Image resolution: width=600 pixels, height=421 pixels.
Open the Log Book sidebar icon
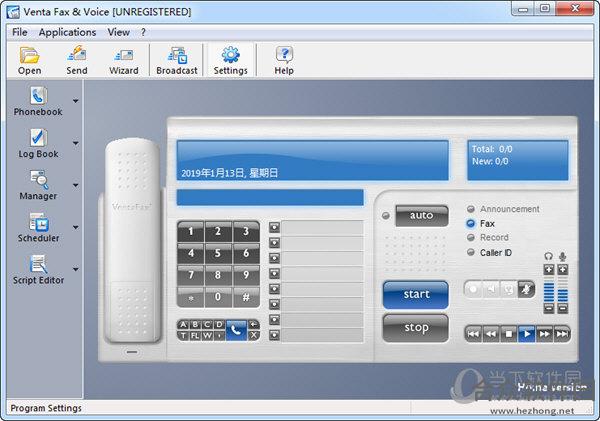(x=38, y=143)
